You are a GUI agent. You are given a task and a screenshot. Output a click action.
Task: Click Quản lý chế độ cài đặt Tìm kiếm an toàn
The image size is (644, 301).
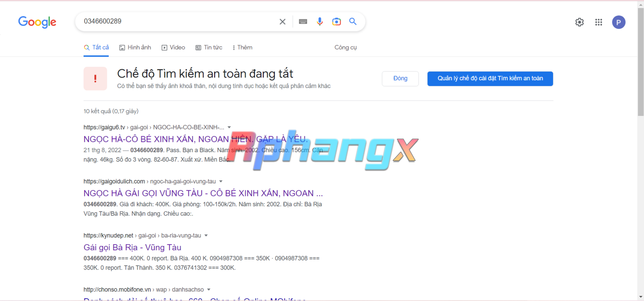(490, 78)
